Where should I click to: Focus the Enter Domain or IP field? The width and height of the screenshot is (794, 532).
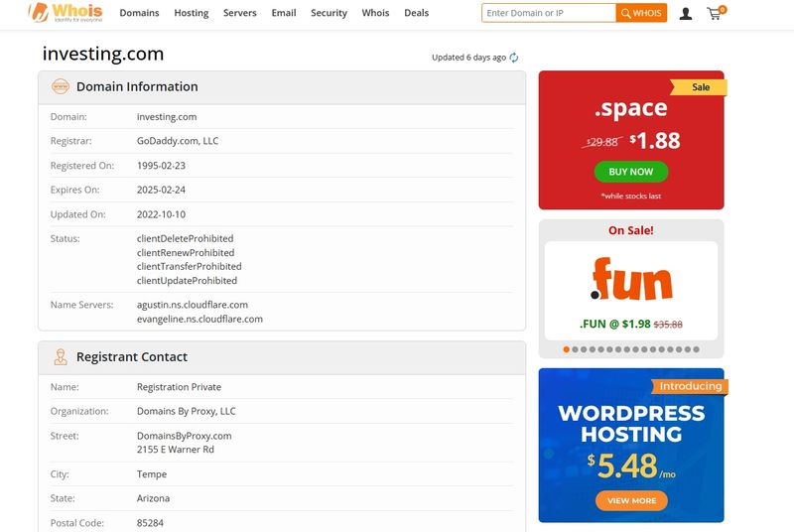pos(549,13)
